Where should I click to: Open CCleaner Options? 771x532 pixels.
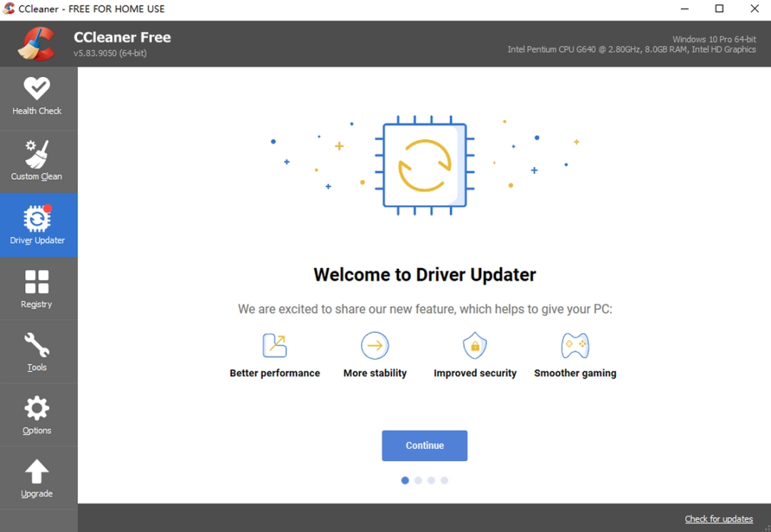pyautogui.click(x=38, y=415)
